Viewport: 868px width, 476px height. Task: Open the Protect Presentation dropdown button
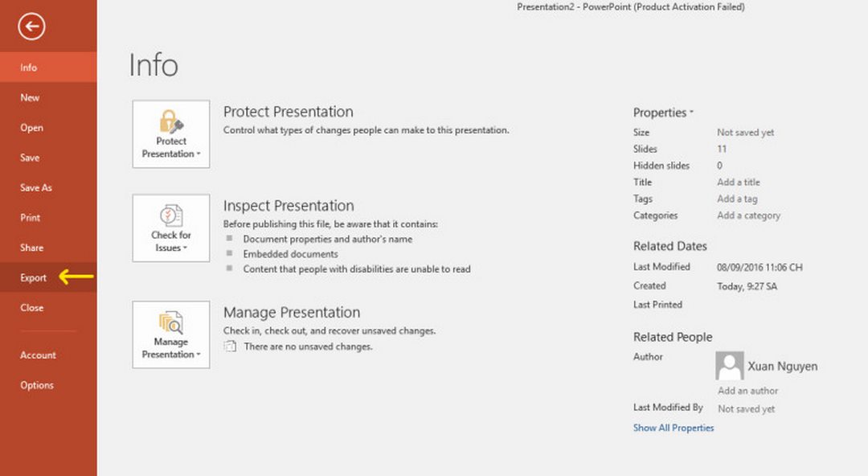(x=171, y=134)
